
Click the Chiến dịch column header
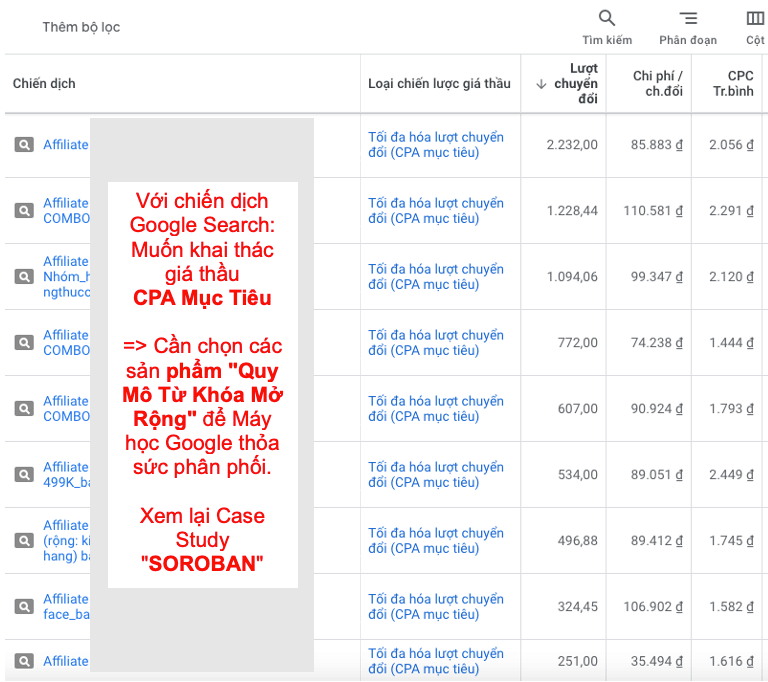pyautogui.click(x=44, y=84)
